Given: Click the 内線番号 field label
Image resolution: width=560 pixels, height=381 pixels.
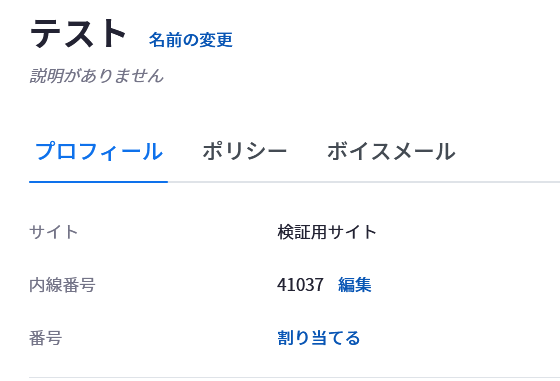Looking at the screenshot, I should tap(62, 285).
